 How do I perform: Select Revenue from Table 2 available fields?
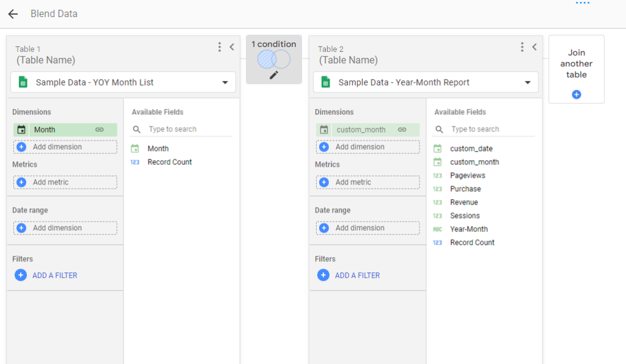pos(464,202)
